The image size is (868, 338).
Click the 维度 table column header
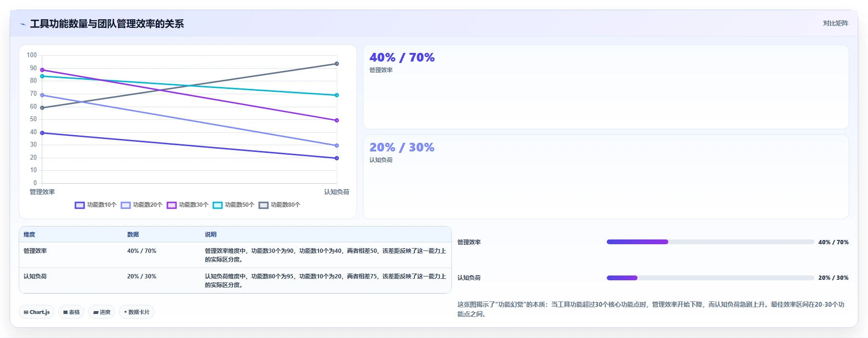tap(29, 235)
